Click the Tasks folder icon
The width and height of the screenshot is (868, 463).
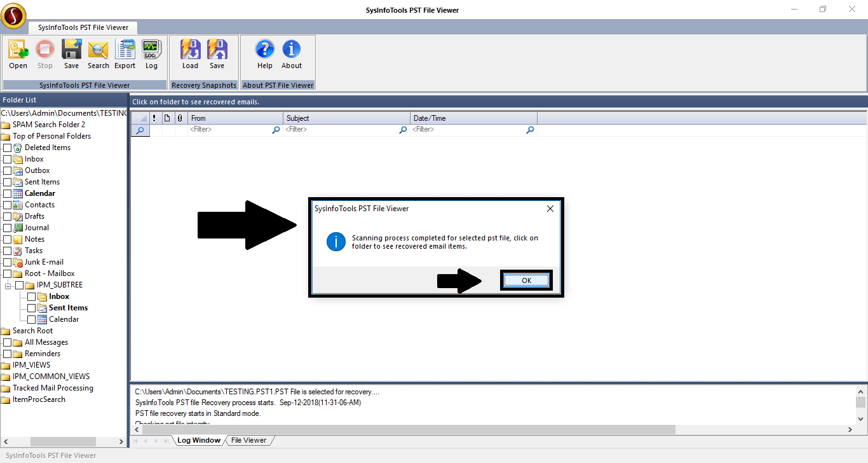(x=18, y=251)
